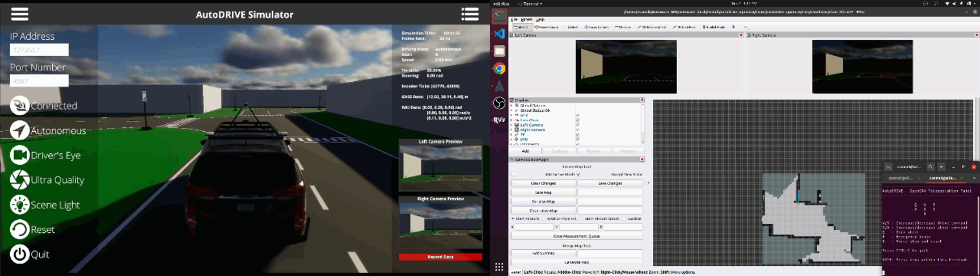The height and width of the screenshot is (276, 980).
Task: Expand the Right Camera display tree item
Action: (x=511, y=130)
